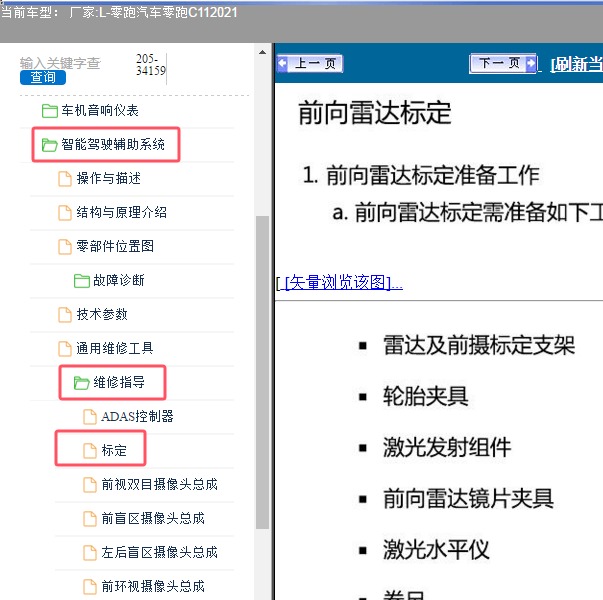Click the left arrow icon on 上一页
The width and height of the screenshot is (603, 600).
pos(283,63)
